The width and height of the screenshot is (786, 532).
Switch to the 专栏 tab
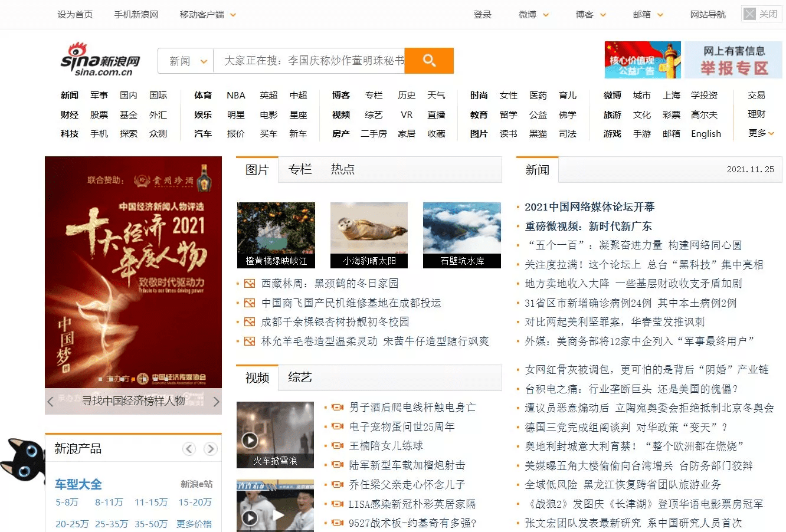click(300, 170)
